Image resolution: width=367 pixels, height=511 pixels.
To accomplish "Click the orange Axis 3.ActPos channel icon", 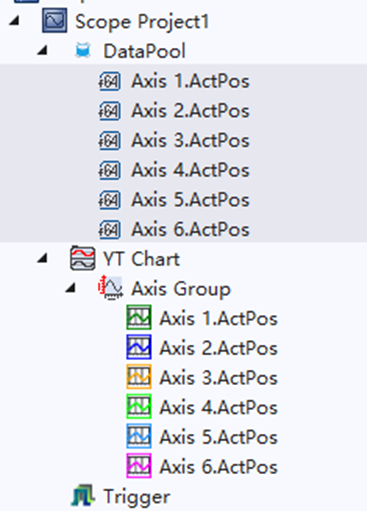I will point(139,377).
